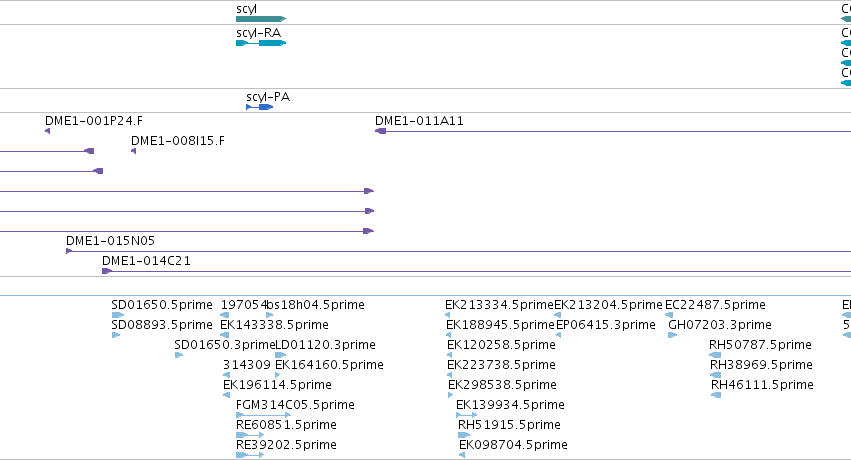
Task: Select the scyl gene annotation bar
Action: pyautogui.click(x=261, y=19)
